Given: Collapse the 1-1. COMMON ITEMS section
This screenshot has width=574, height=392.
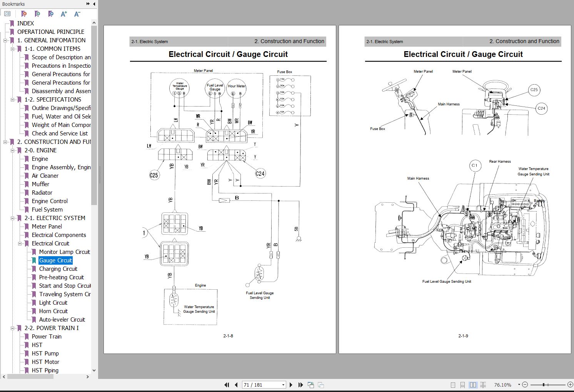Looking at the screenshot, I should tap(13, 48).
